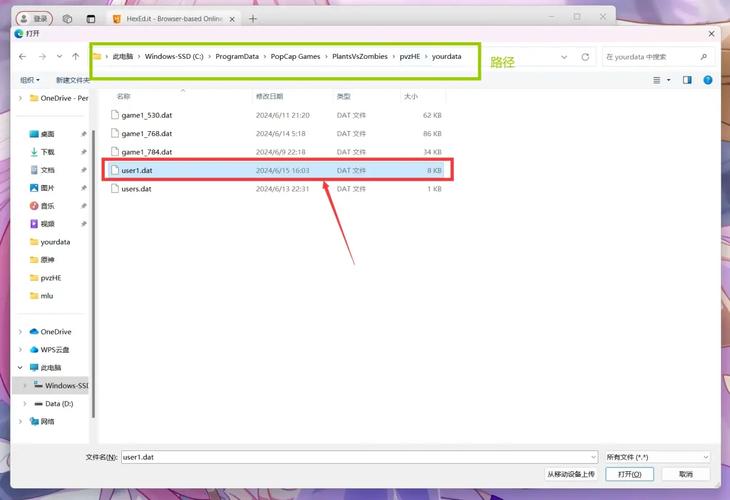
Task: Click the back navigation arrow
Action: tap(22, 56)
